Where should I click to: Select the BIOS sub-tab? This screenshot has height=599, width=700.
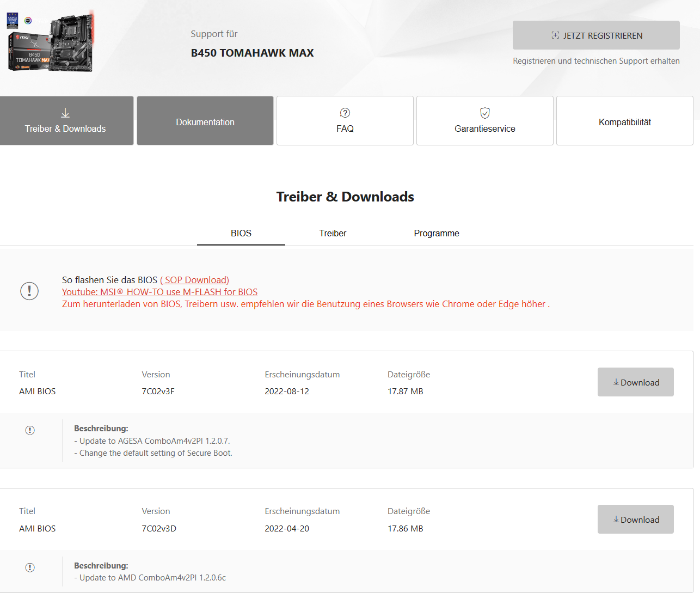(x=241, y=233)
